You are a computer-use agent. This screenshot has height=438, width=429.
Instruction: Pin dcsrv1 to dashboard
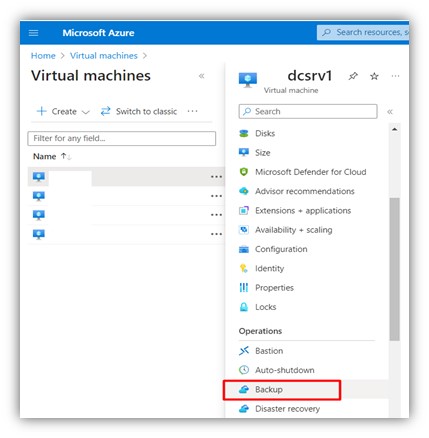(x=353, y=76)
